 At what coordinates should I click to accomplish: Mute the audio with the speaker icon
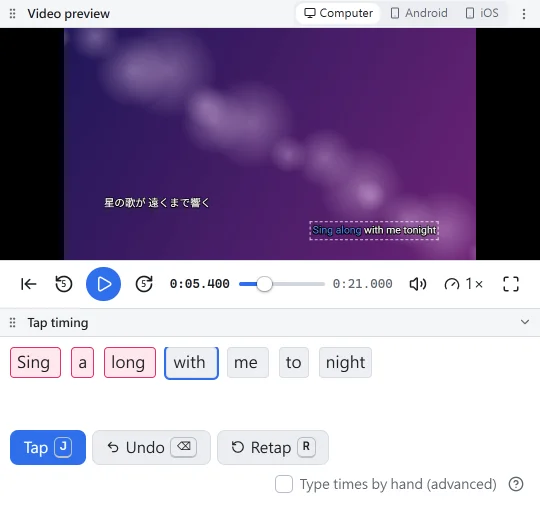(418, 284)
